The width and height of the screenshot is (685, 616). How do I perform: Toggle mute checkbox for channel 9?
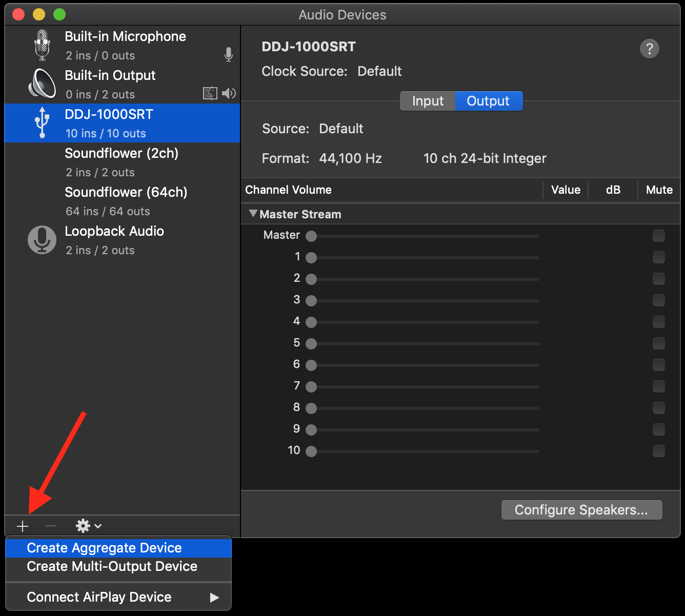[x=659, y=429]
